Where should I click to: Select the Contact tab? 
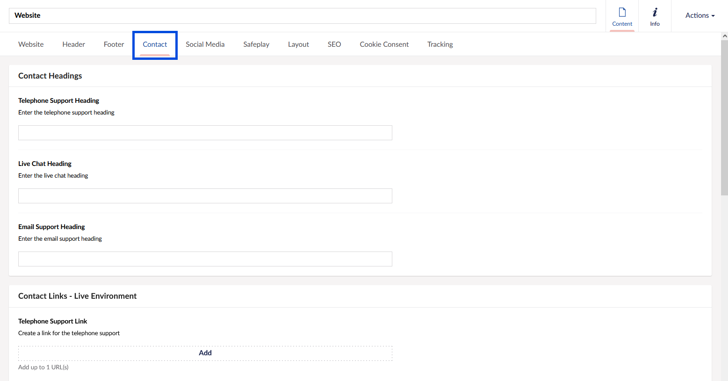[x=155, y=45]
